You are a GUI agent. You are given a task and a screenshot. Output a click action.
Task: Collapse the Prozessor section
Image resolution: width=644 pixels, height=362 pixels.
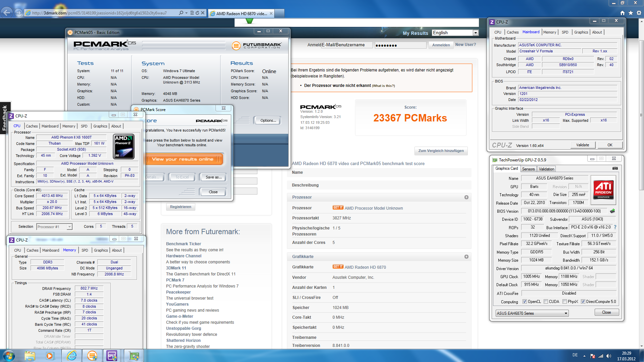tap(466, 197)
